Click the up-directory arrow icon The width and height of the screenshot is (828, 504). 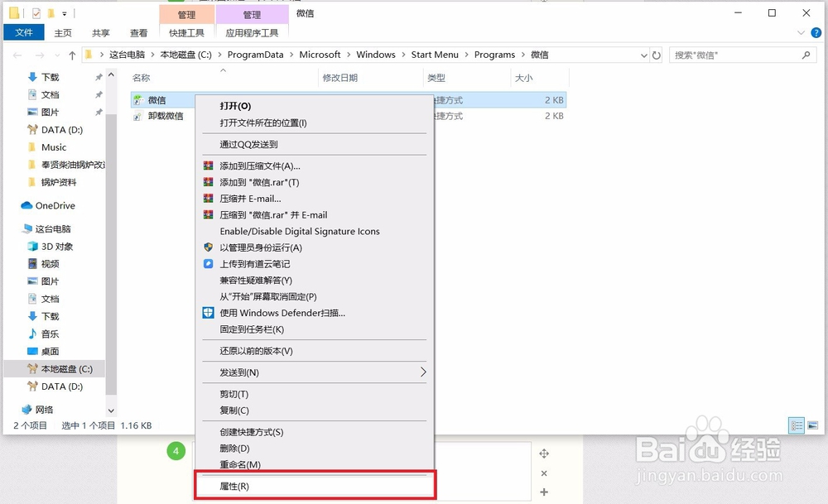point(72,55)
